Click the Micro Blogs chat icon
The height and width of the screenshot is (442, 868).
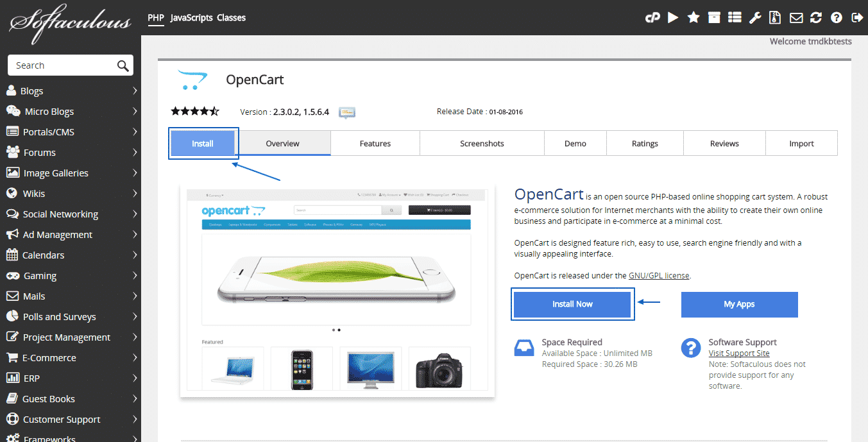tap(13, 111)
